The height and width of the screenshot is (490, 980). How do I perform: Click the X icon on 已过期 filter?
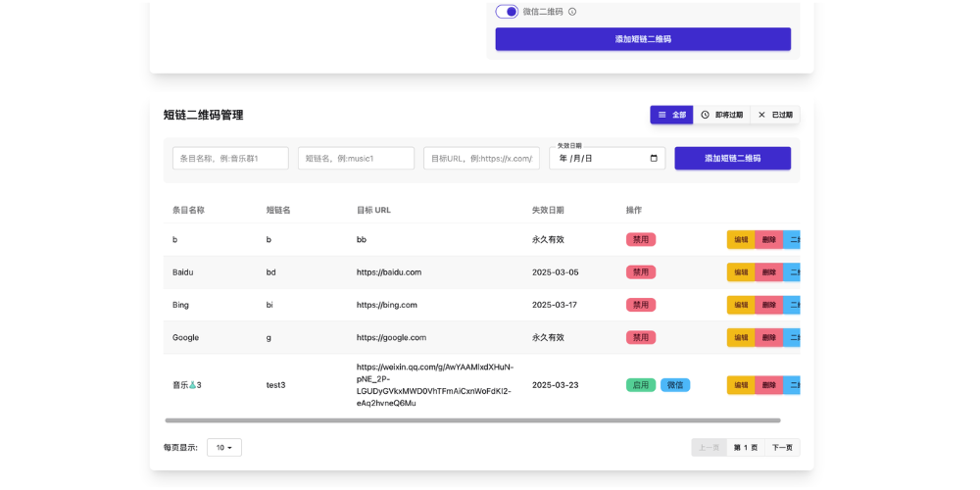[761, 115]
